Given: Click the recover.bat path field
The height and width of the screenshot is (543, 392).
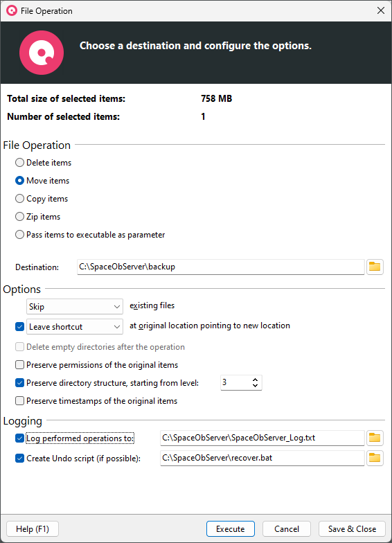Looking at the screenshot, I should pos(262,459).
